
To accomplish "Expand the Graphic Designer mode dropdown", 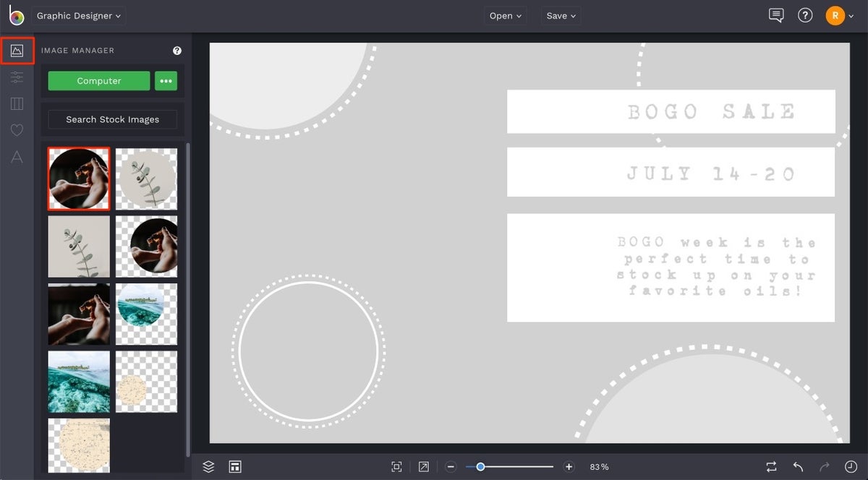I will pos(78,15).
